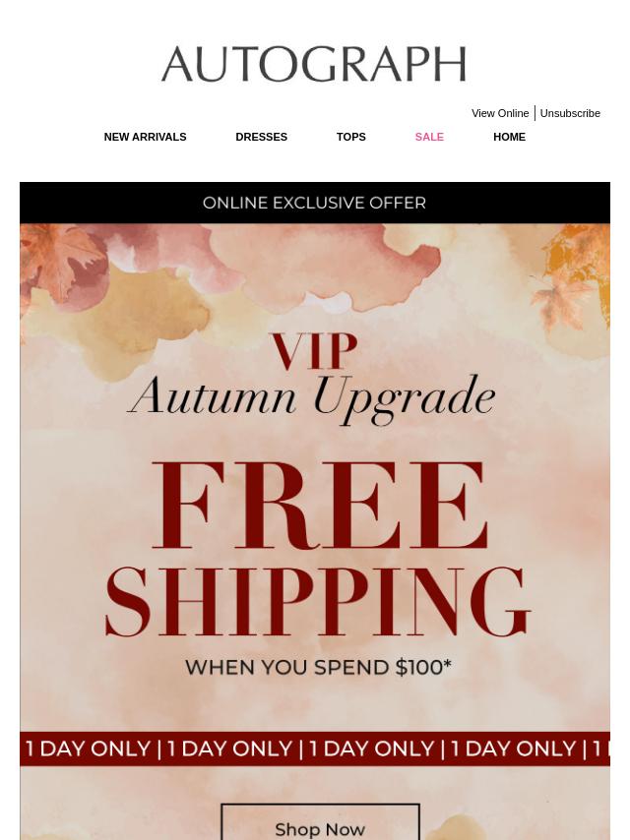Image resolution: width=630 pixels, height=840 pixels.
Task: Navigate to the HOME menu item
Action: [x=509, y=137]
